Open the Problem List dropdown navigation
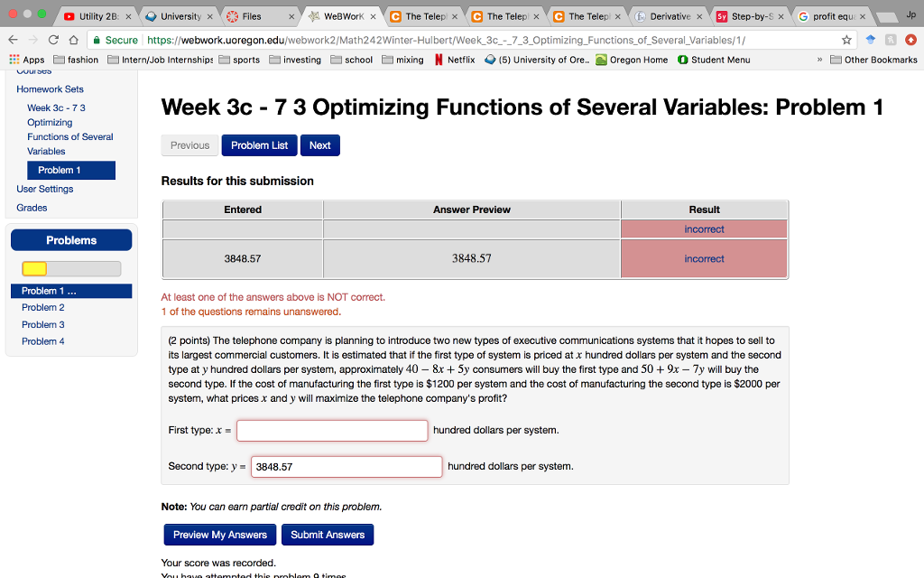 pyautogui.click(x=259, y=144)
